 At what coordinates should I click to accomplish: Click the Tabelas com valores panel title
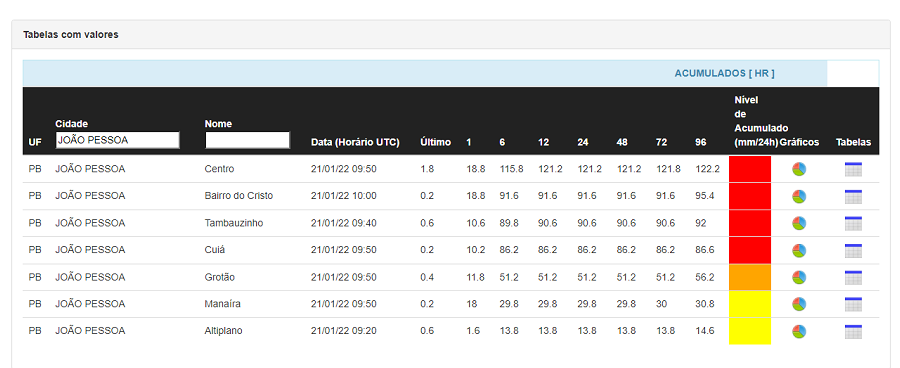pyautogui.click(x=71, y=34)
